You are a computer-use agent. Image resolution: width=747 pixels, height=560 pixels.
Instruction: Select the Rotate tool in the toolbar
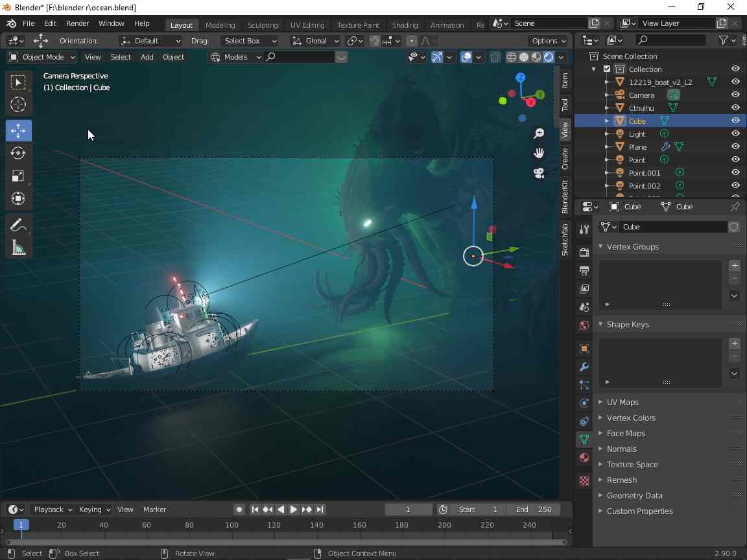point(18,154)
